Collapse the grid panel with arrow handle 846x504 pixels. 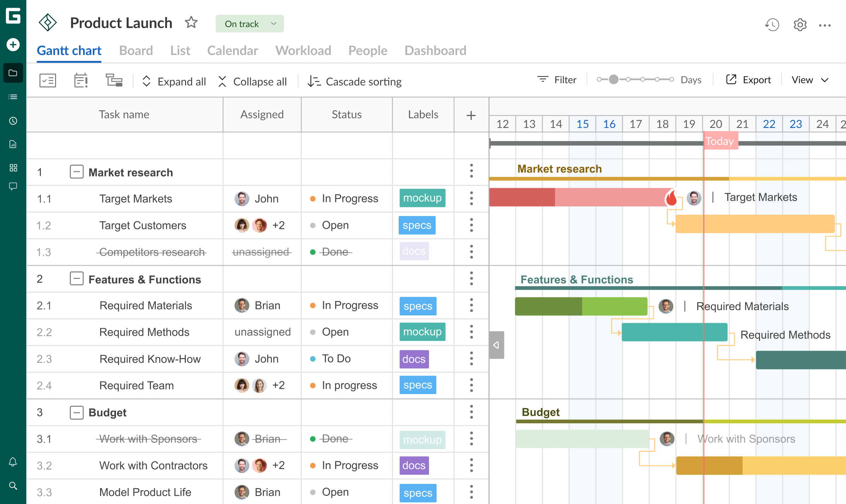(x=496, y=345)
